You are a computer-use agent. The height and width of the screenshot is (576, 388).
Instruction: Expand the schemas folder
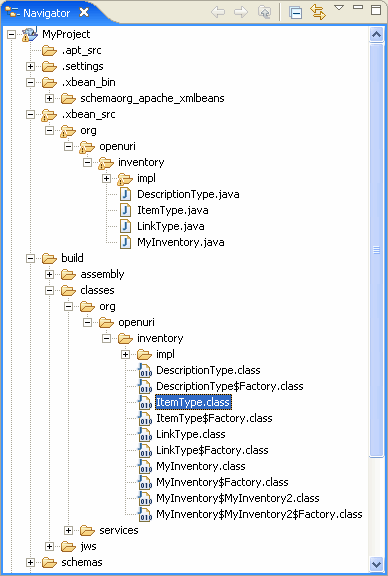(30, 562)
